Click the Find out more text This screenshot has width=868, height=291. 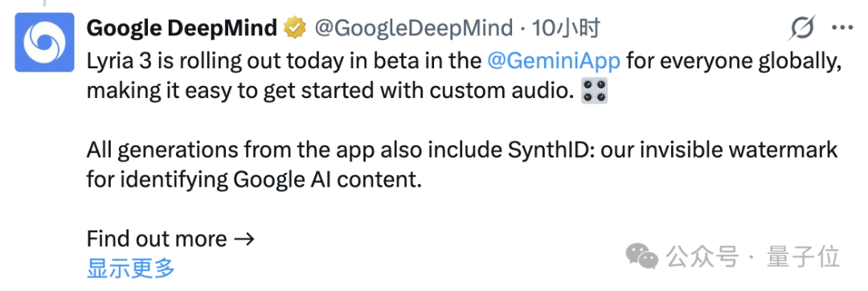[157, 239]
